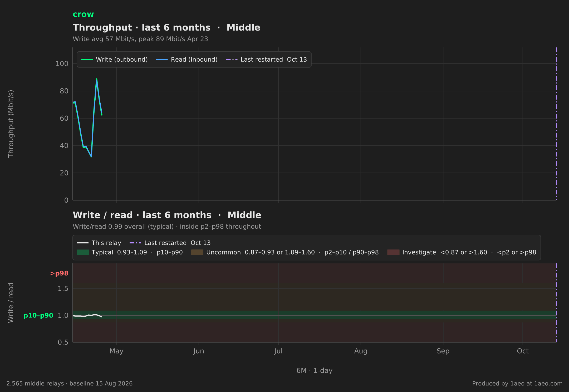The image size is (569, 392).
Task: Click the '100' throughput axis tick
Action: click(62, 64)
